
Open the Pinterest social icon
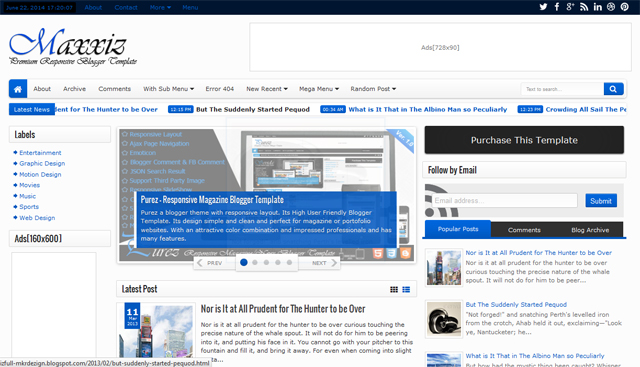[x=624, y=7]
